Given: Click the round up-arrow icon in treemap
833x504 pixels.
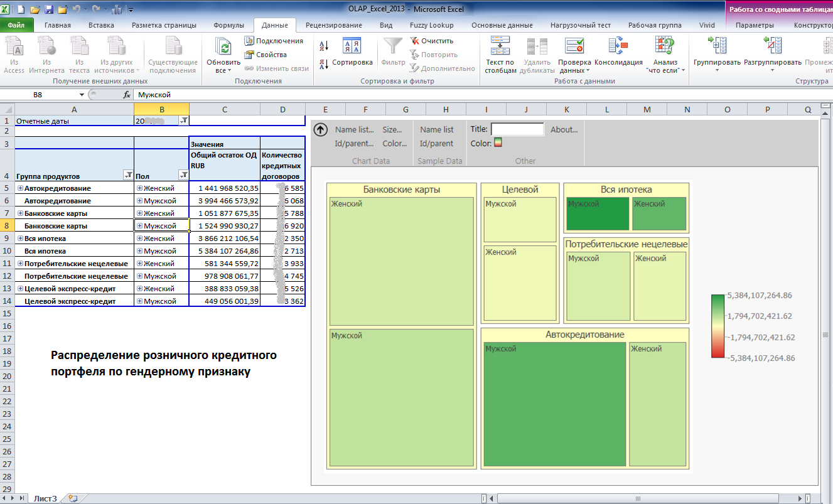Looking at the screenshot, I should pyautogui.click(x=321, y=130).
